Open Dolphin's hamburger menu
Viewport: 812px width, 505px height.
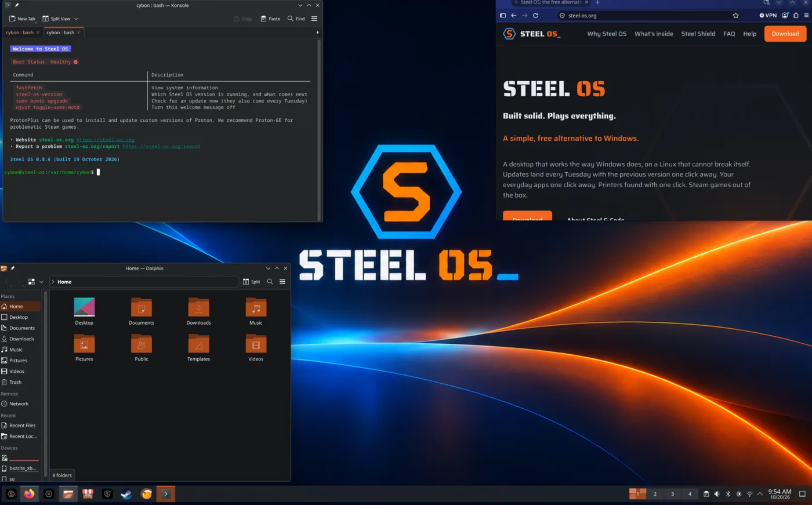click(x=282, y=282)
